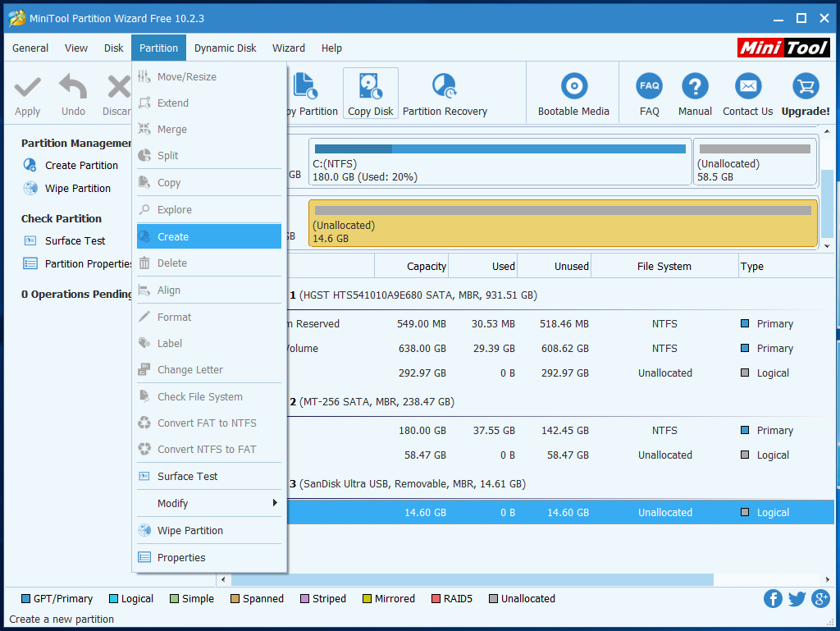Select Label menu entry

tap(209, 344)
